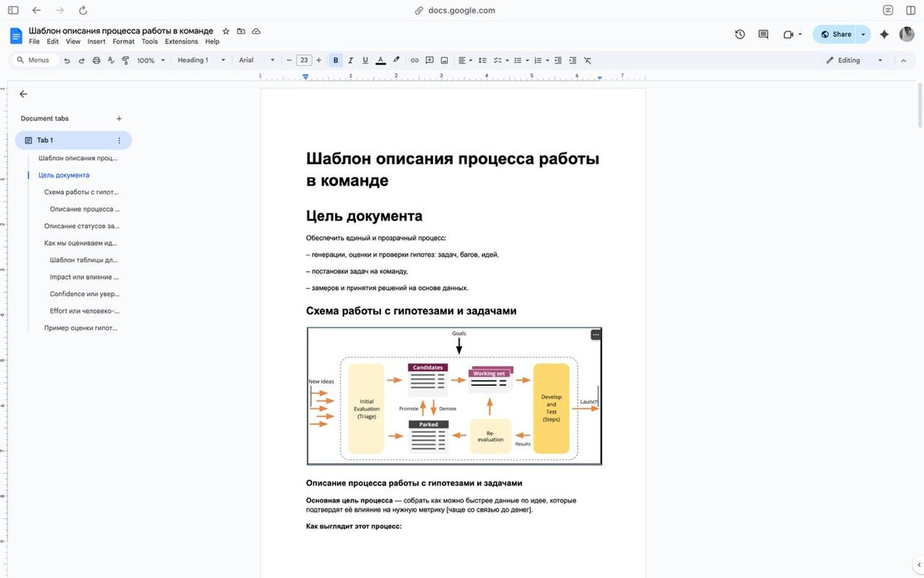Go to outline item 'Пример оценки гипот…'

pyautogui.click(x=82, y=328)
